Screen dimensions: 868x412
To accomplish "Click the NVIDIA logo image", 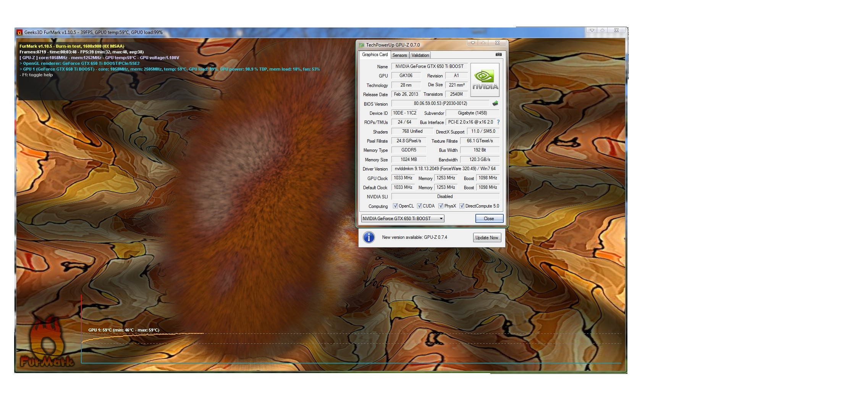I will tap(485, 80).
